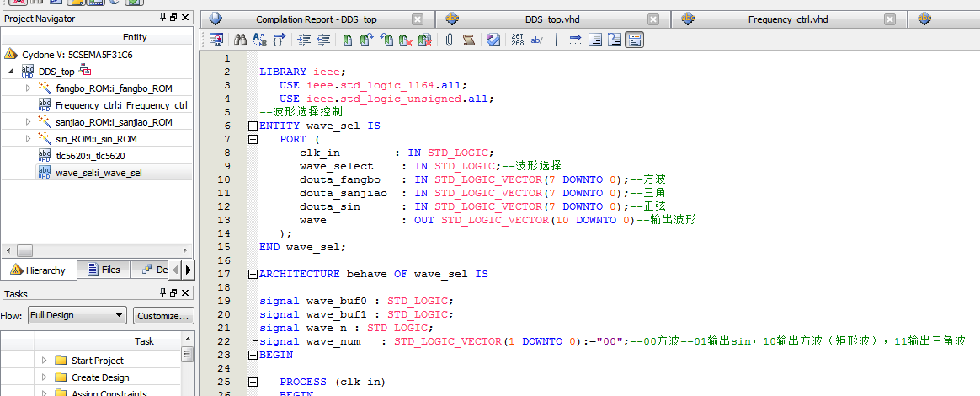Open the Flow dropdown showing Full Design
This screenshot has height=396, width=980.
(76, 315)
